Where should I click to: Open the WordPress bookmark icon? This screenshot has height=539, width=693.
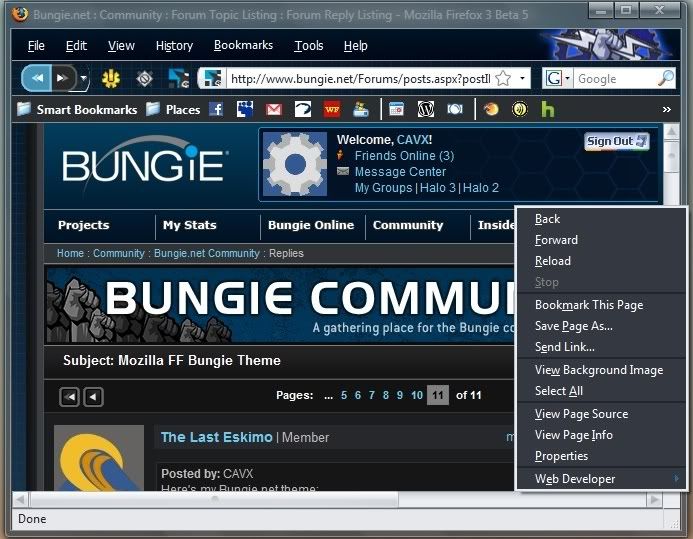[x=426, y=109]
